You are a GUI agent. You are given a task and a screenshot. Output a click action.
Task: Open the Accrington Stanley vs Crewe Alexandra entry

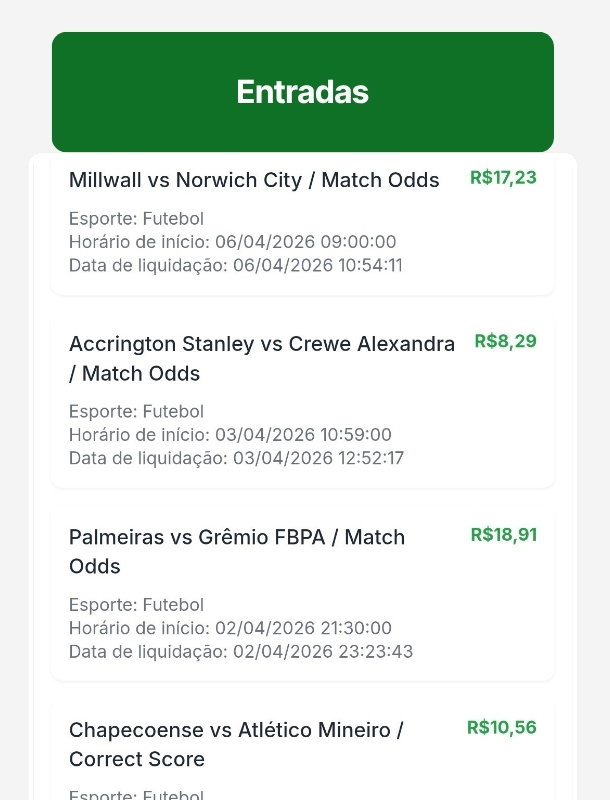coord(261,345)
